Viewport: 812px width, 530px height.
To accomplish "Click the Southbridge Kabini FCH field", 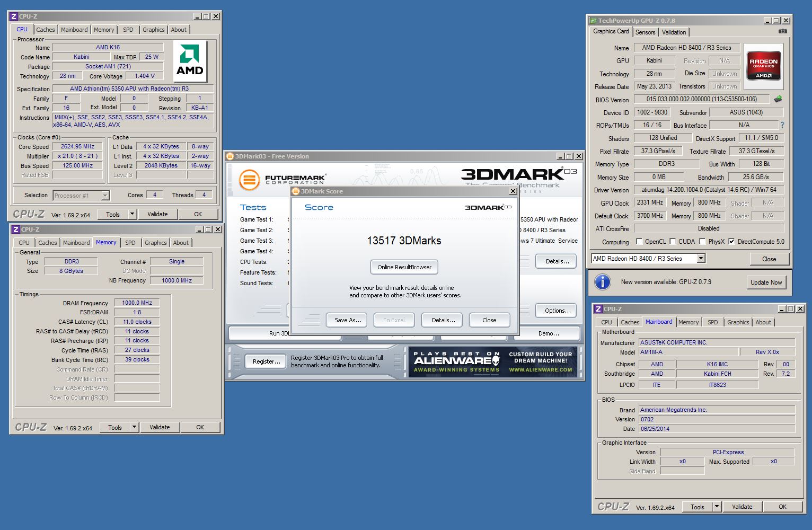I will pyautogui.click(x=717, y=374).
